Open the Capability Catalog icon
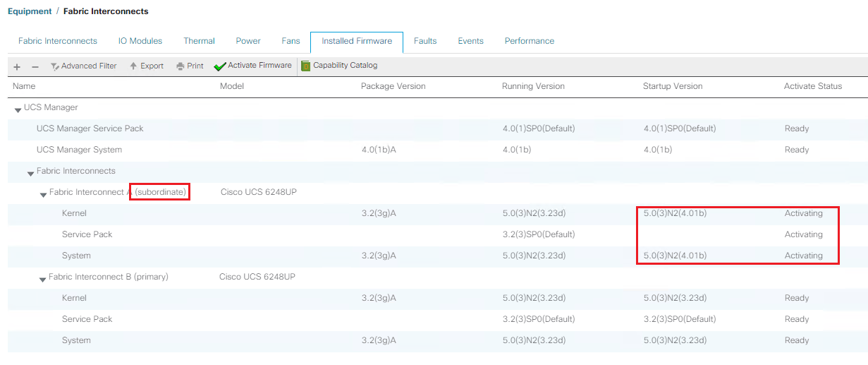 point(305,66)
